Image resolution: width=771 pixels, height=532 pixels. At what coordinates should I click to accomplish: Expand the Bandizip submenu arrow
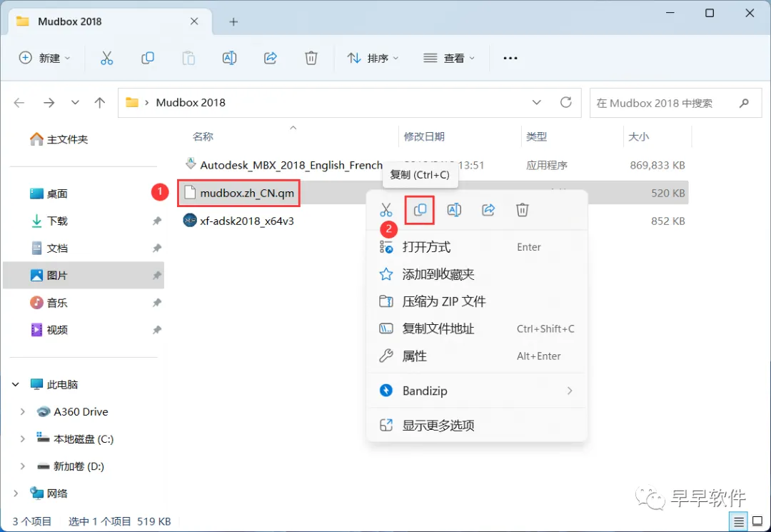[x=570, y=391]
